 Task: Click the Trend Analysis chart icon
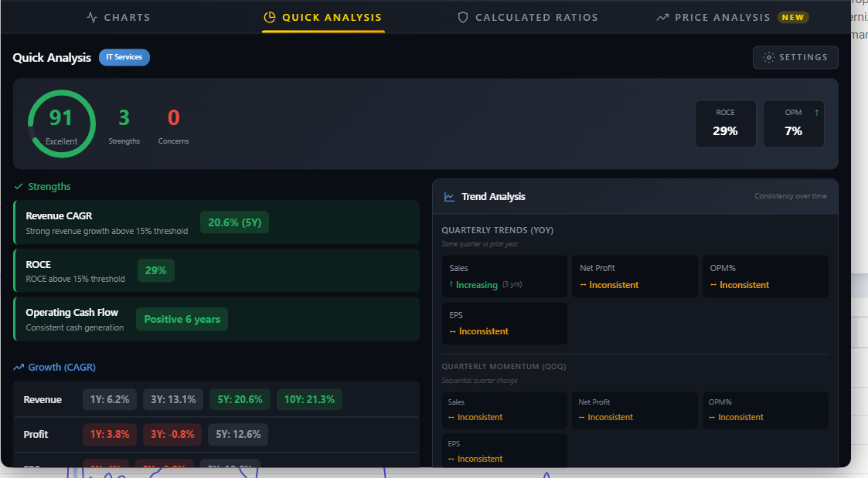click(449, 197)
